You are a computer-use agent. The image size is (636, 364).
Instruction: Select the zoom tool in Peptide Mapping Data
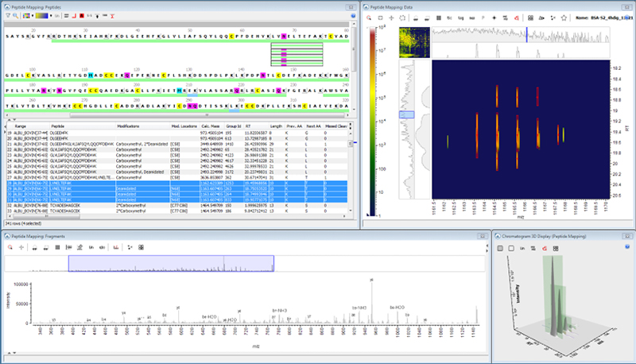pyautogui.click(x=370, y=16)
